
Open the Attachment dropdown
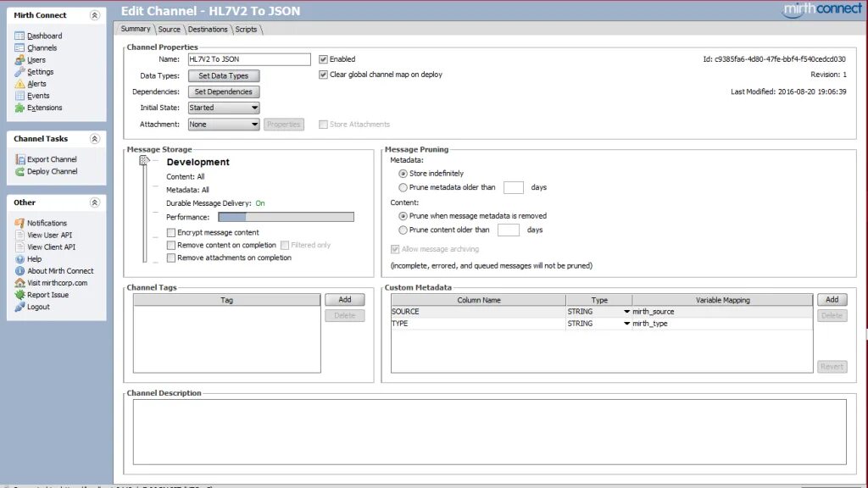[224, 125]
